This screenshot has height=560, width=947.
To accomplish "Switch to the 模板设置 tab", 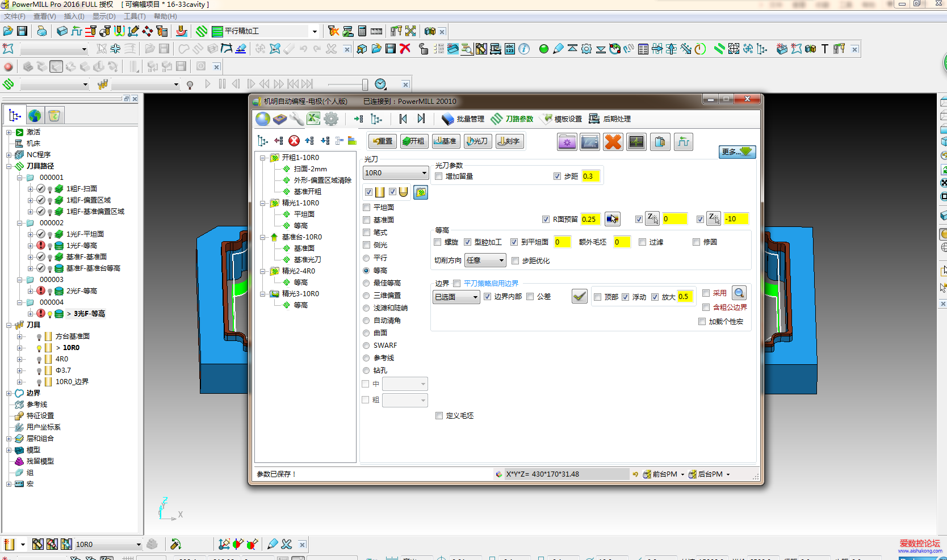I will click(562, 119).
